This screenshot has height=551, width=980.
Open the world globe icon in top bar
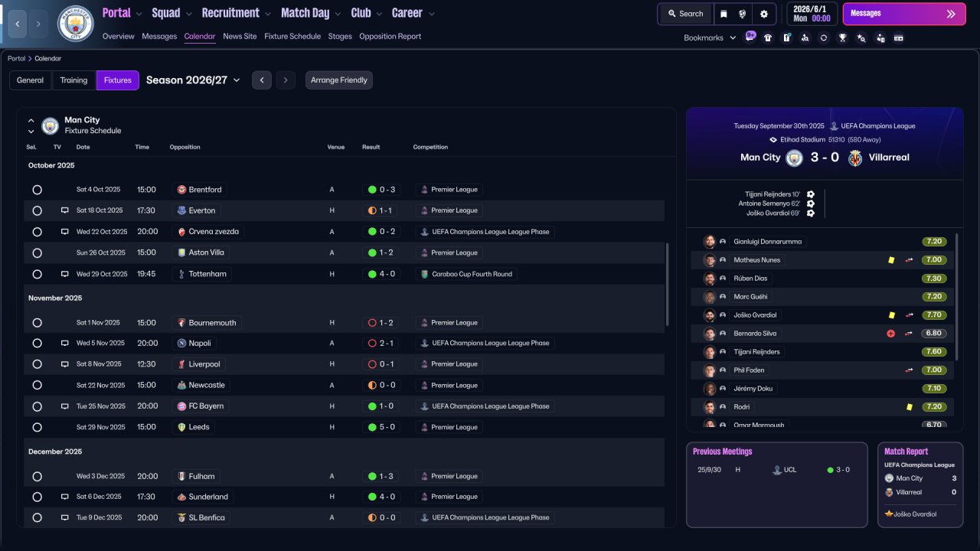point(743,14)
